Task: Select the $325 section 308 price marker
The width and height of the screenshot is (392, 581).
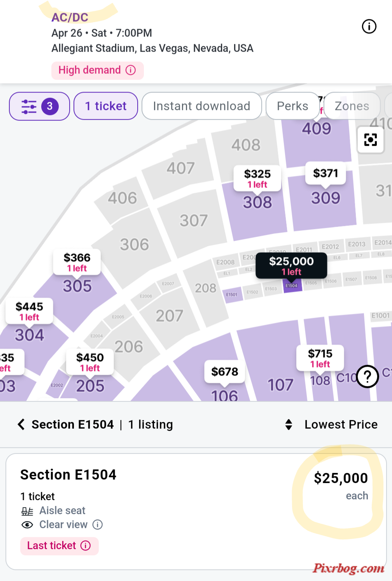Action: (257, 178)
